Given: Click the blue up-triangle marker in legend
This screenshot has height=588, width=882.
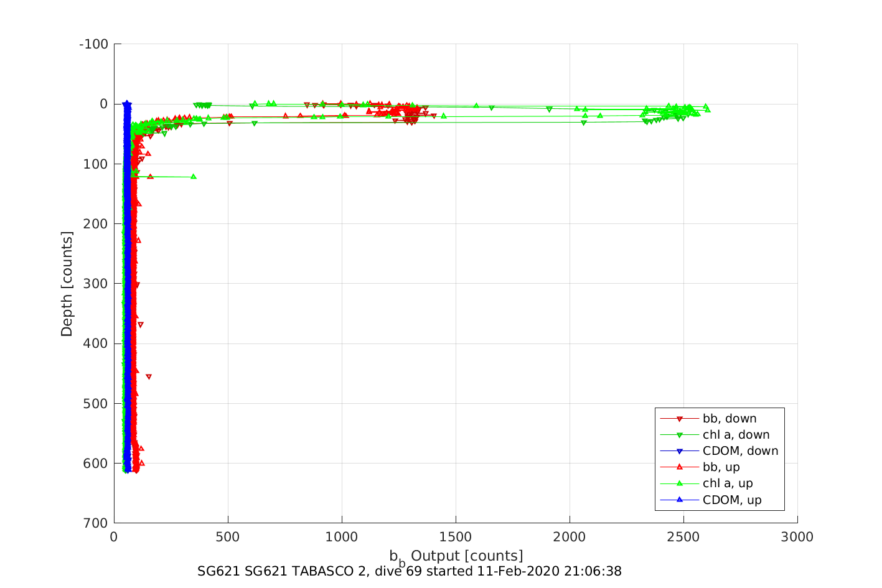Looking at the screenshot, I should pyautogui.click(x=680, y=500).
